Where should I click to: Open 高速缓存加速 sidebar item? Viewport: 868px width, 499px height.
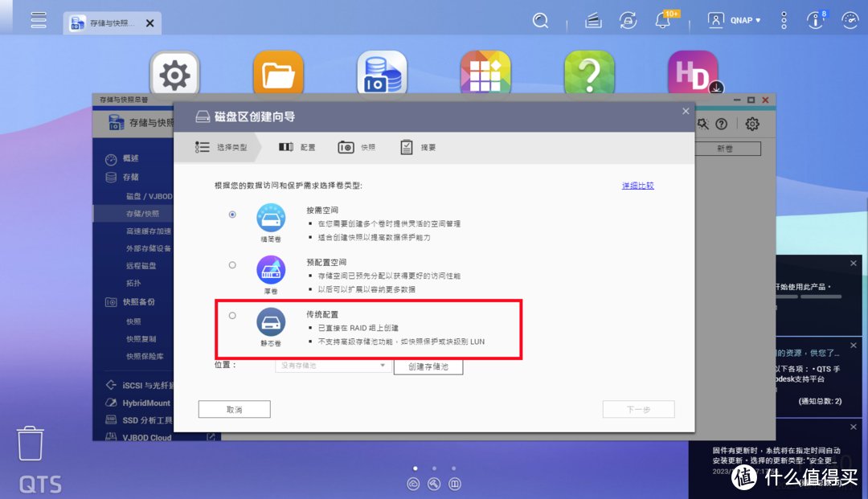(x=149, y=231)
